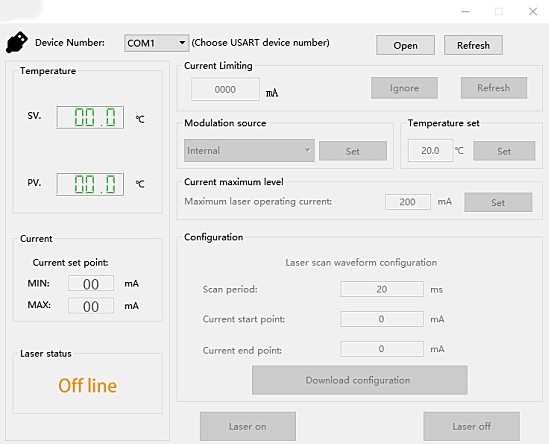Viewport: 549px width, 444px height.
Task: Click Set in Current maximum level group
Action: [498, 202]
